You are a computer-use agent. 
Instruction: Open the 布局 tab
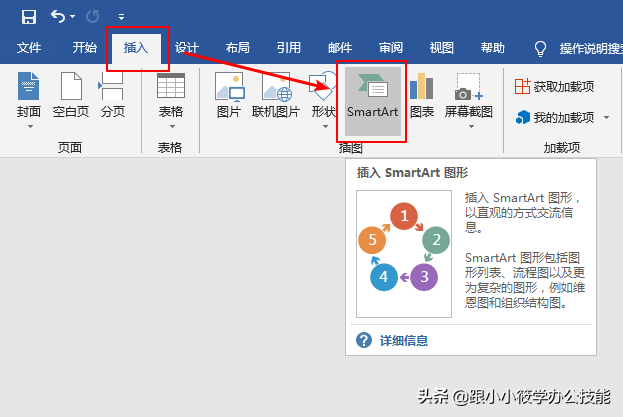(238, 48)
